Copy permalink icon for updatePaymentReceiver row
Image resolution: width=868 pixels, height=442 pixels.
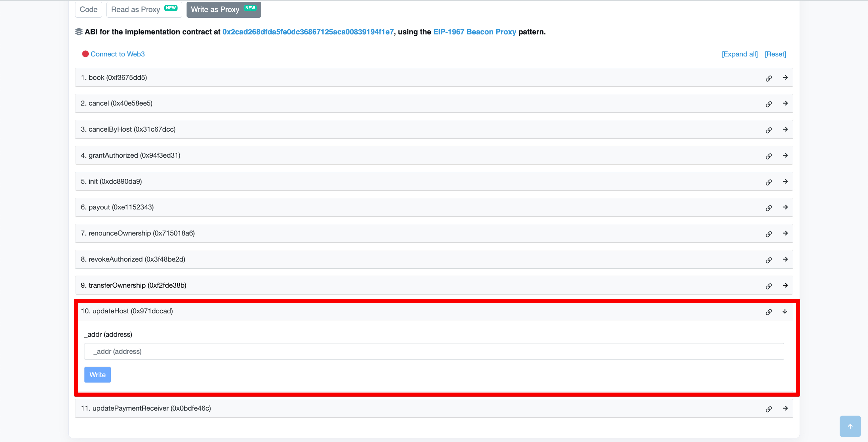click(x=769, y=409)
